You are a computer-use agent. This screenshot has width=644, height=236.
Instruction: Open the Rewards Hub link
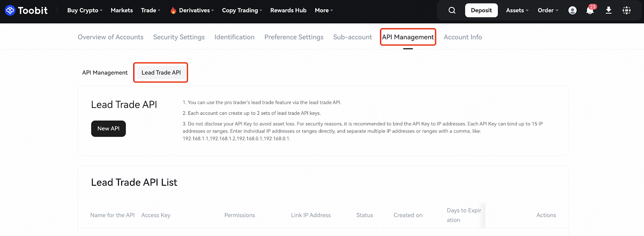[288, 10]
